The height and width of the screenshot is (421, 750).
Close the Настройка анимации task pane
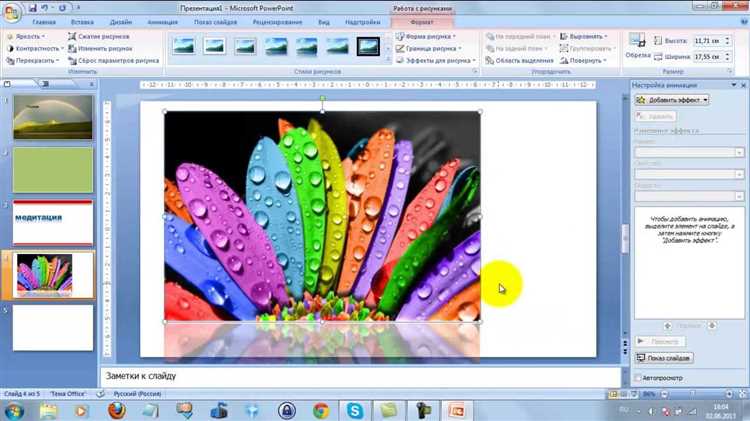coord(743,85)
